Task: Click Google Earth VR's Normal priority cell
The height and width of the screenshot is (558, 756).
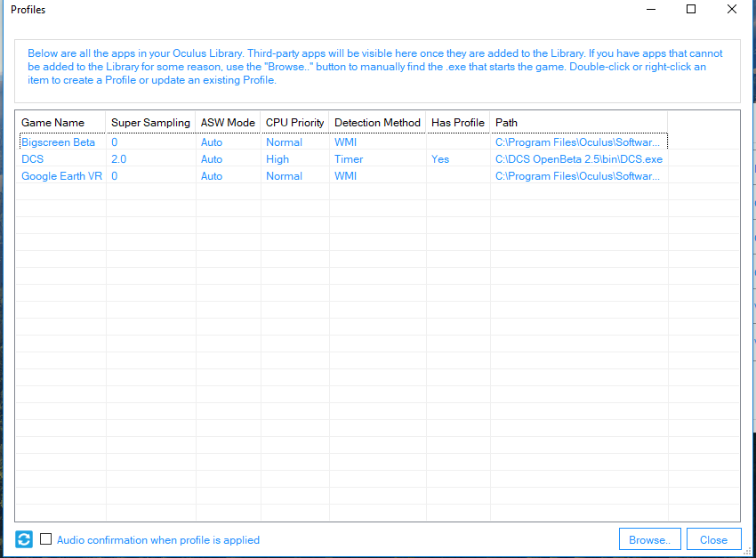Action: point(284,176)
